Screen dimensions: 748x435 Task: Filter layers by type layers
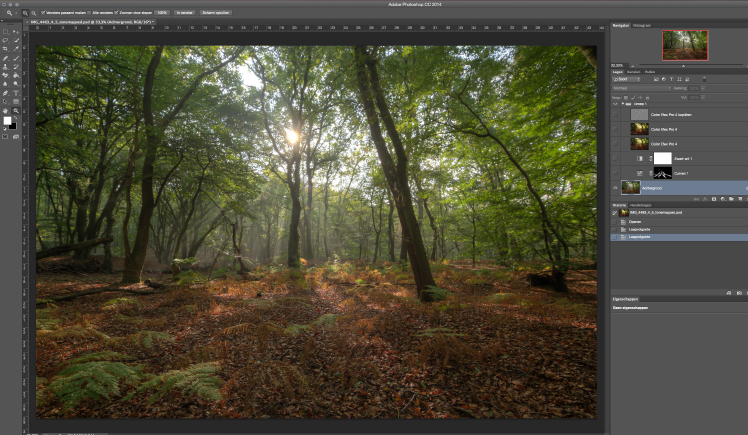672,79
